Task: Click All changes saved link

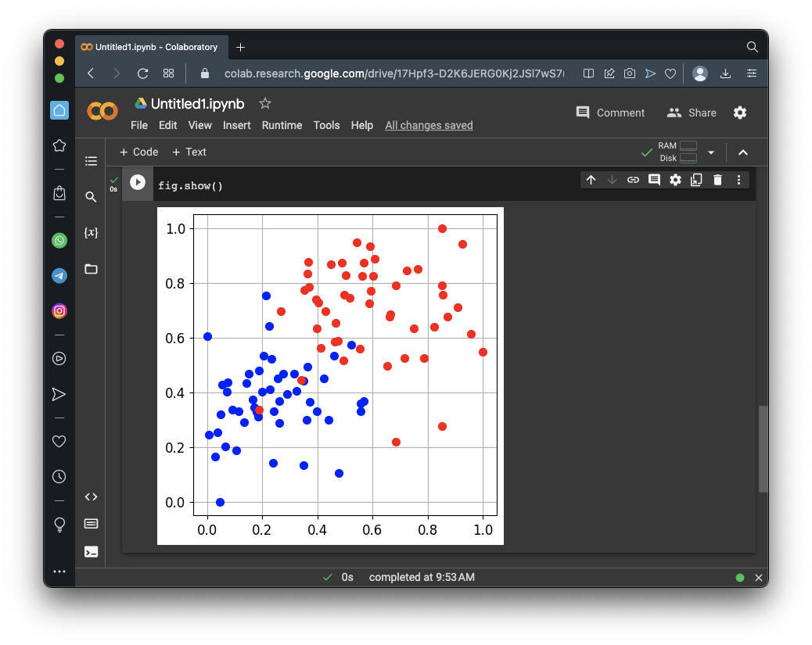Action: (x=429, y=125)
